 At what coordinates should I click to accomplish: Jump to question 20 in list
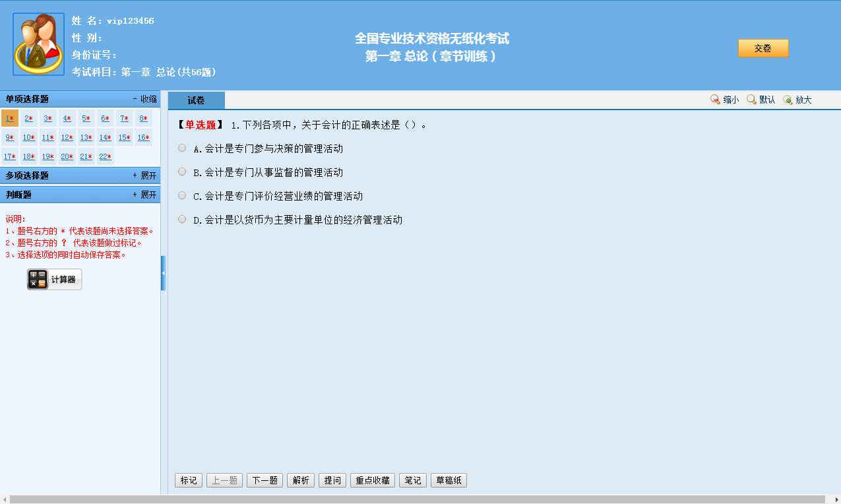coord(67,157)
